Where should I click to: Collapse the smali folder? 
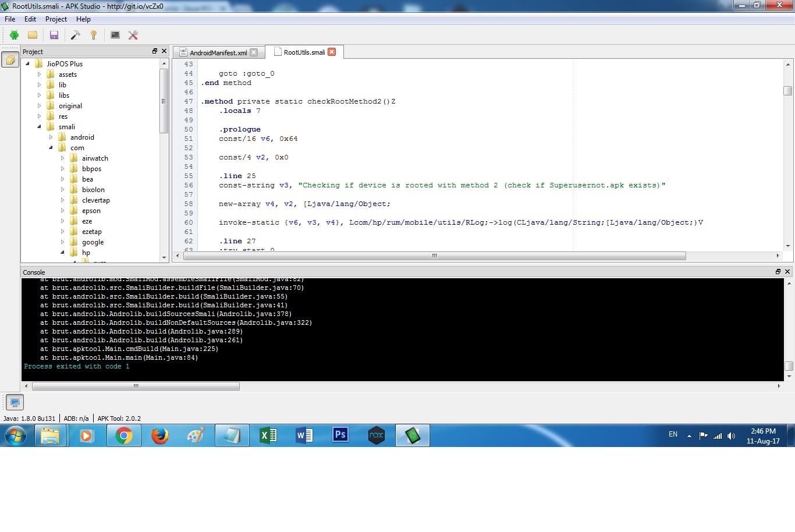click(x=39, y=127)
